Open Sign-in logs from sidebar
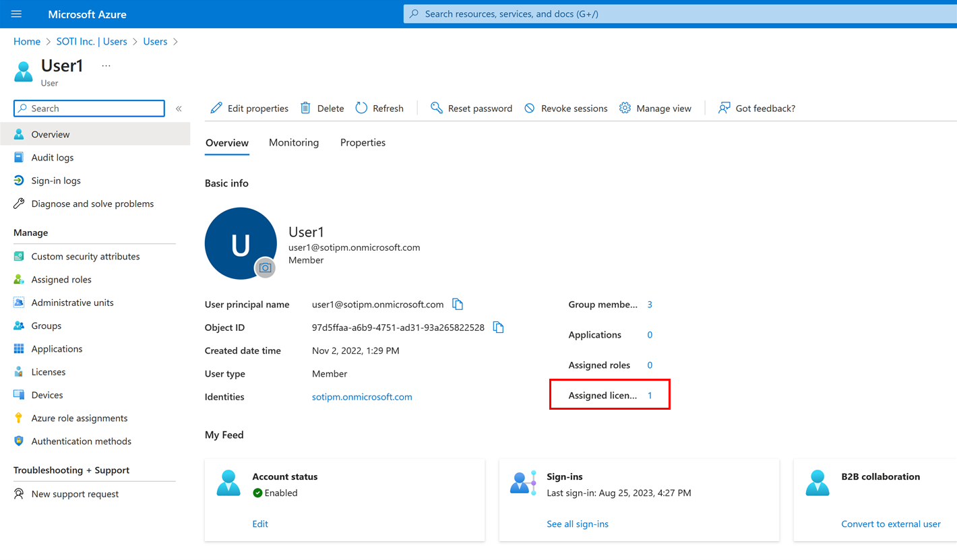Viewport: 957px width, 560px height. [x=56, y=181]
